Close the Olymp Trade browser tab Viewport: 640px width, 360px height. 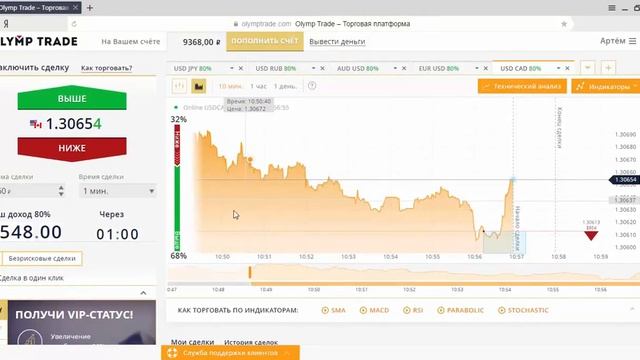click(76, 7)
